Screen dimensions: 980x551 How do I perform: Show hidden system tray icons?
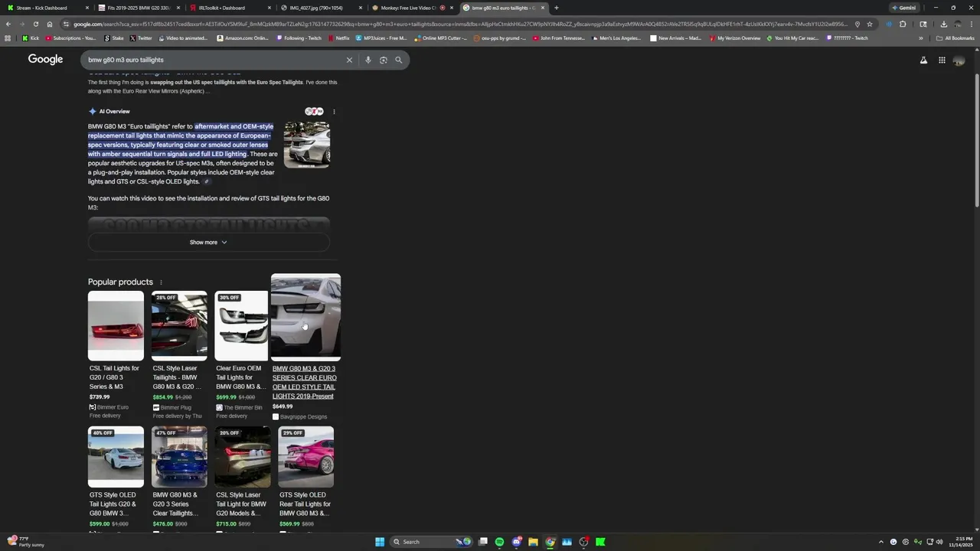(880, 542)
